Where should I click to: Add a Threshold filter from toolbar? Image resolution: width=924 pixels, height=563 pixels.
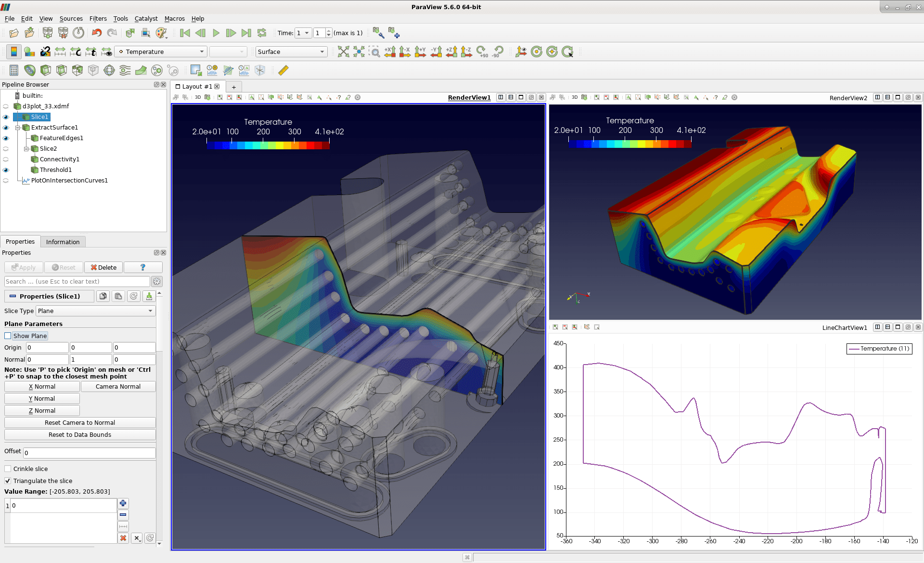(77, 70)
